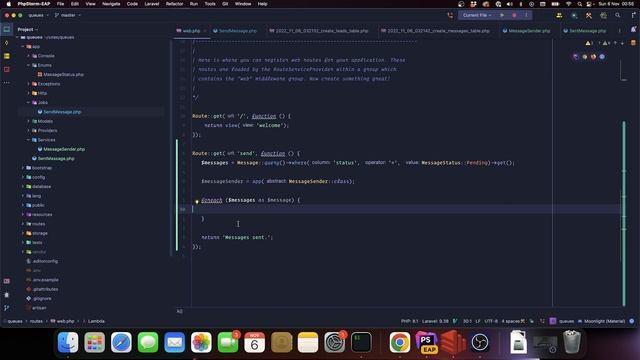640x360 pixels.
Task: Click the editor vertical scrollbar
Action: click(624, 212)
